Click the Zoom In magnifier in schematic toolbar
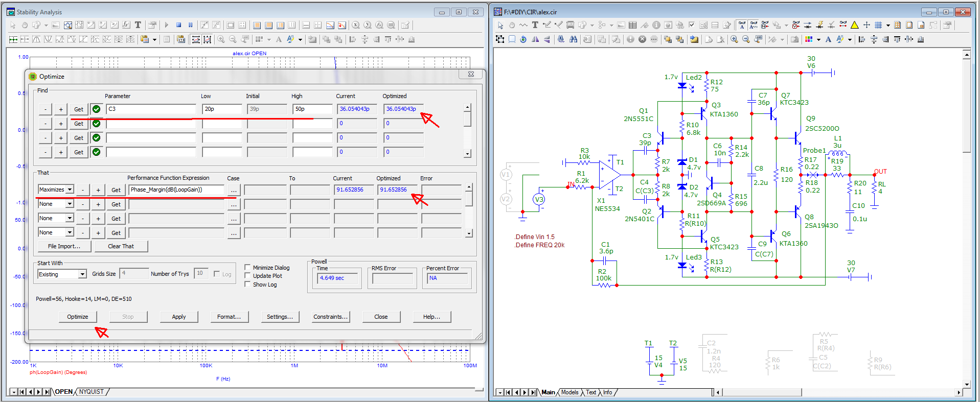Viewport: 980px width, 402px height. coord(734,39)
